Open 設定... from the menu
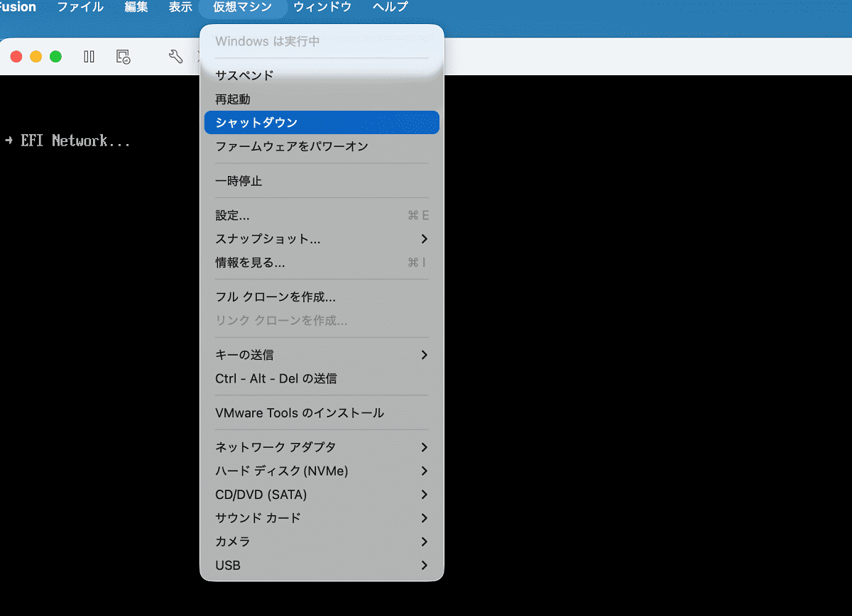This screenshot has height=616, width=852. [x=322, y=215]
